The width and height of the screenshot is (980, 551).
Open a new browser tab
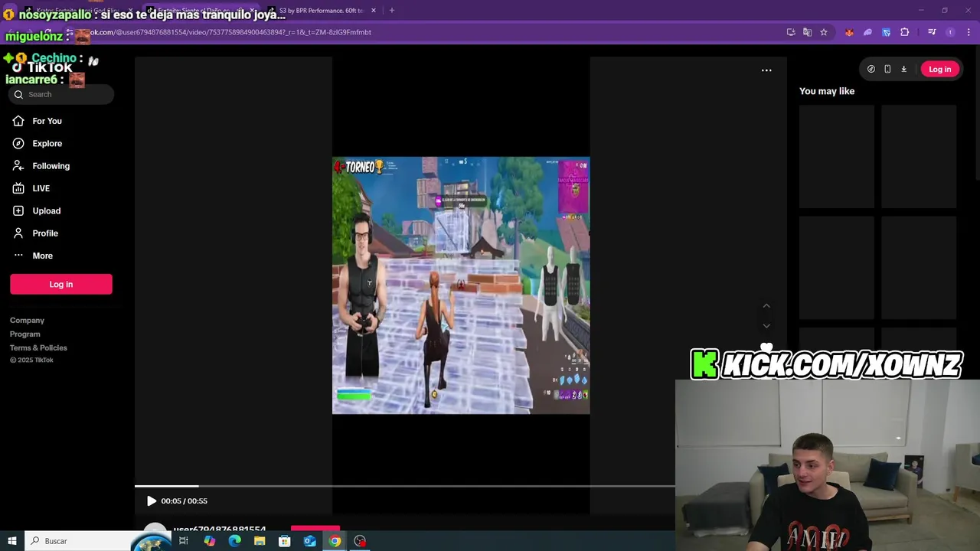pyautogui.click(x=392, y=11)
